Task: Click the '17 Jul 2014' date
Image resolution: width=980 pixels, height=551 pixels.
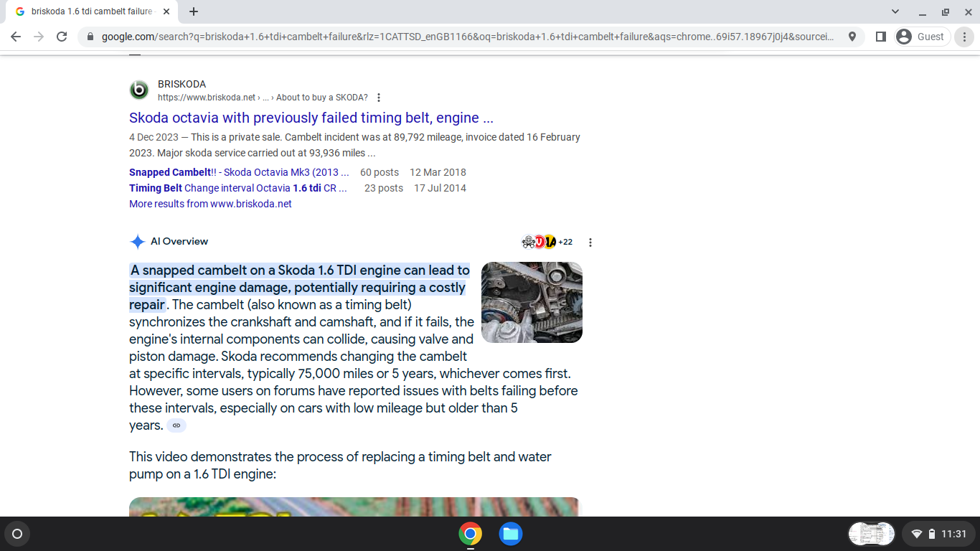Action: point(440,188)
